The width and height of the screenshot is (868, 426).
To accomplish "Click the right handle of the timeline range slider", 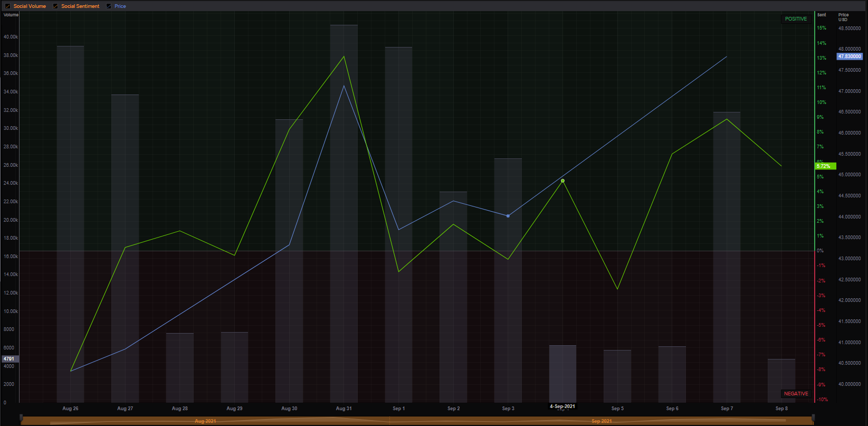I will (813, 420).
